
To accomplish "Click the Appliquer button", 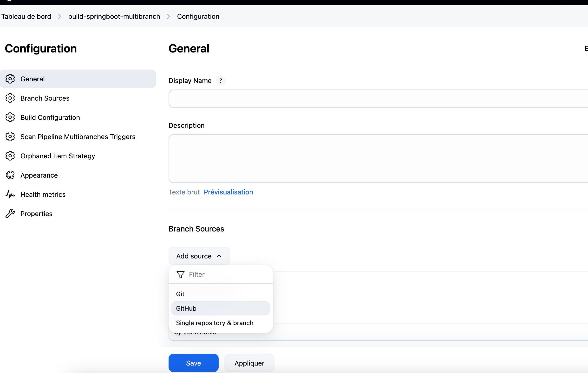I will point(249,363).
